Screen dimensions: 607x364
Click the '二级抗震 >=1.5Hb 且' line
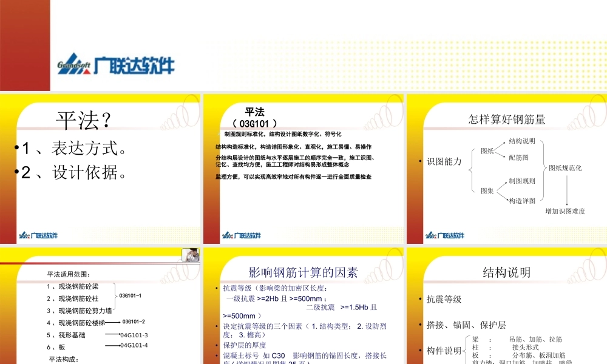point(342,307)
